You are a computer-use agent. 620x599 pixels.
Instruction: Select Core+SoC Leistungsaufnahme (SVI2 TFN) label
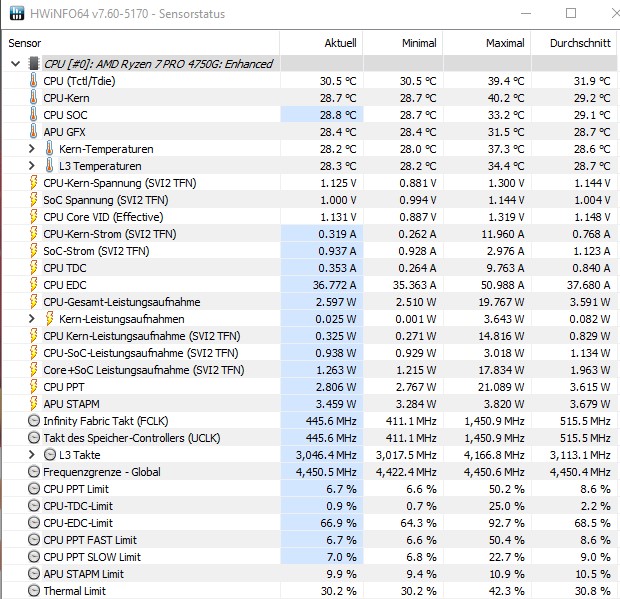(x=144, y=370)
